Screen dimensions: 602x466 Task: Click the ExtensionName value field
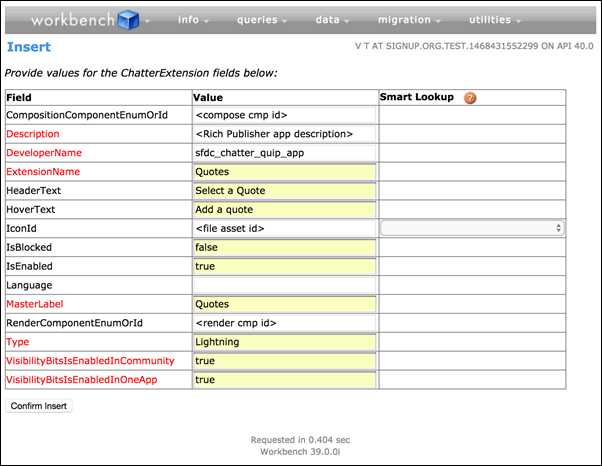285,172
